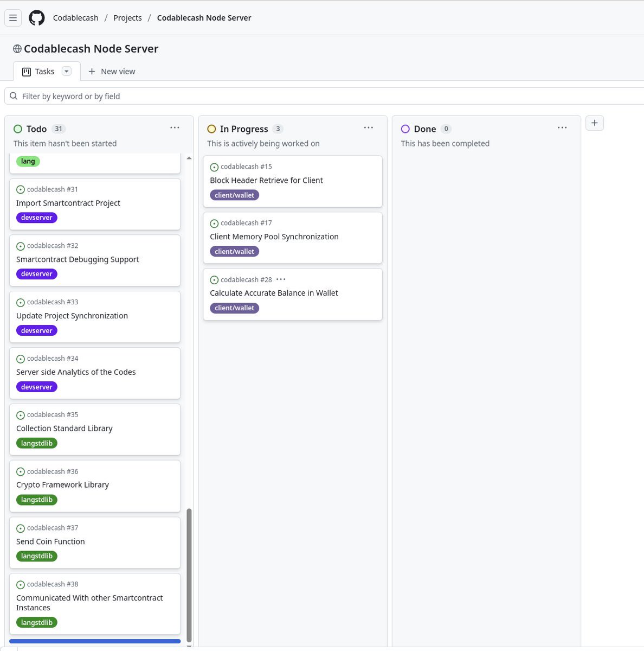Click client/wallet label on card #15
Image resolution: width=644 pixels, height=651 pixels.
[x=234, y=195]
